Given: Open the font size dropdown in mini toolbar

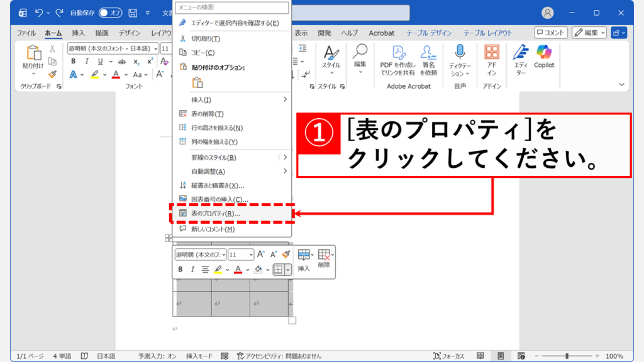Looking at the screenshot, I should coord(251,254).
